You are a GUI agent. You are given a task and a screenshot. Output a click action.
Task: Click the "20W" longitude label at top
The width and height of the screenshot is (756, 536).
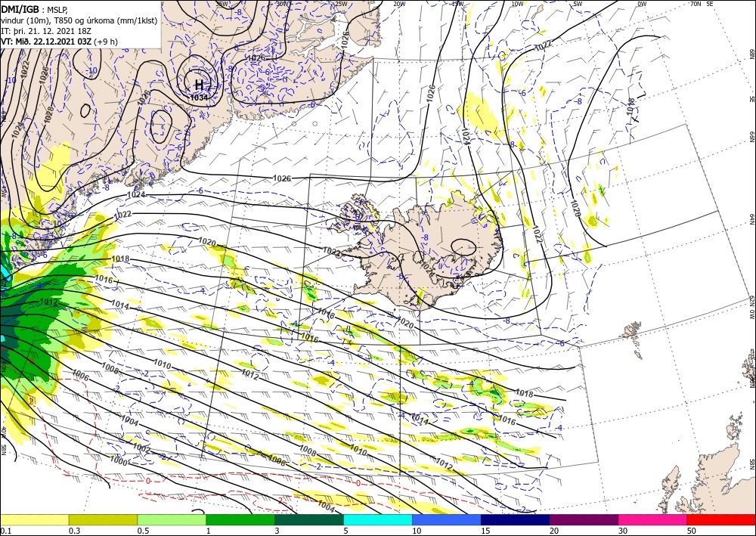click(398, 4)
